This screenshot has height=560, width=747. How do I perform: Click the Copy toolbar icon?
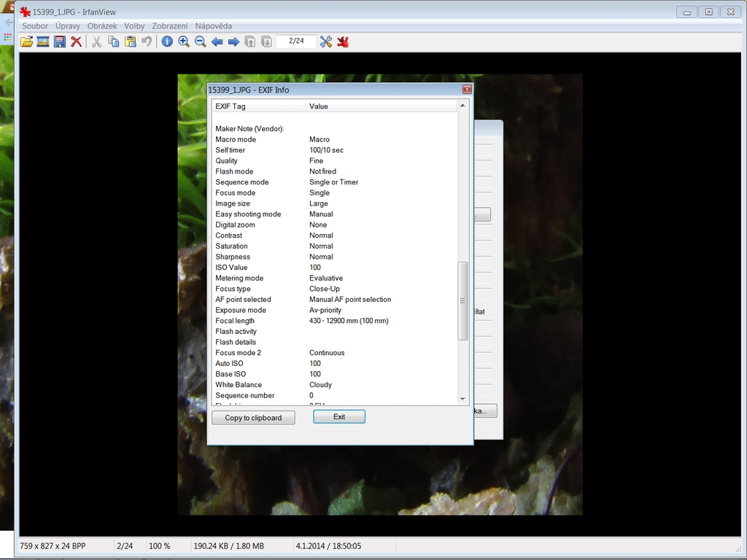click(x=114, y=42)
